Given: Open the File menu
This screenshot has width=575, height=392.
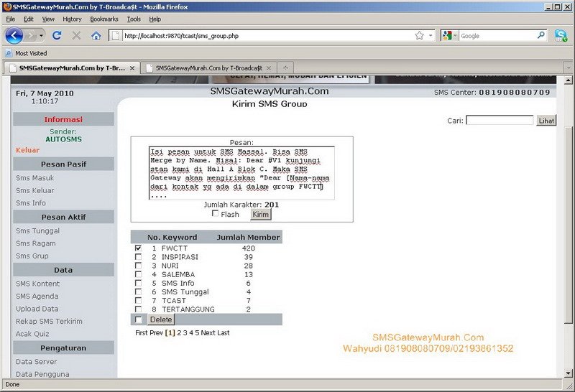Looking at the screenshot, I should [11, 19].
